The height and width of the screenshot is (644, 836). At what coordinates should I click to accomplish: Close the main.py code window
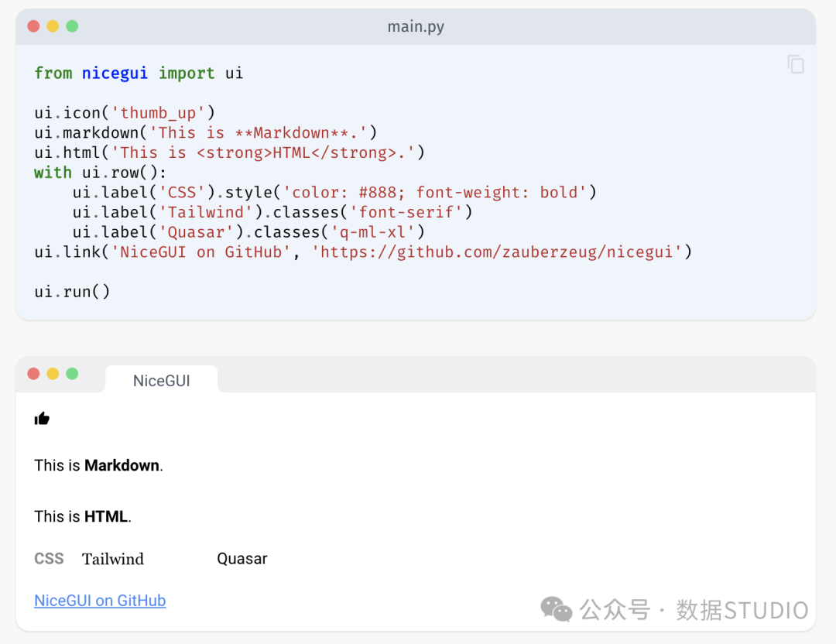pos(33,26)
